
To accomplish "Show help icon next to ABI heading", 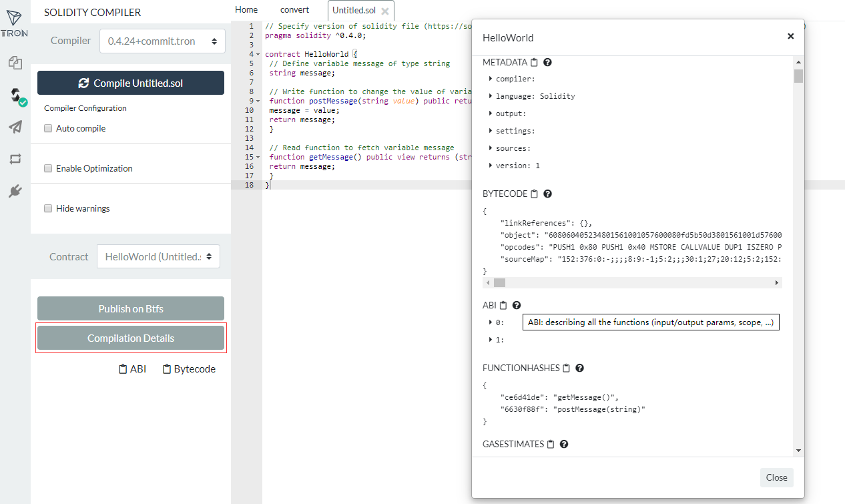I will point(517,306).
